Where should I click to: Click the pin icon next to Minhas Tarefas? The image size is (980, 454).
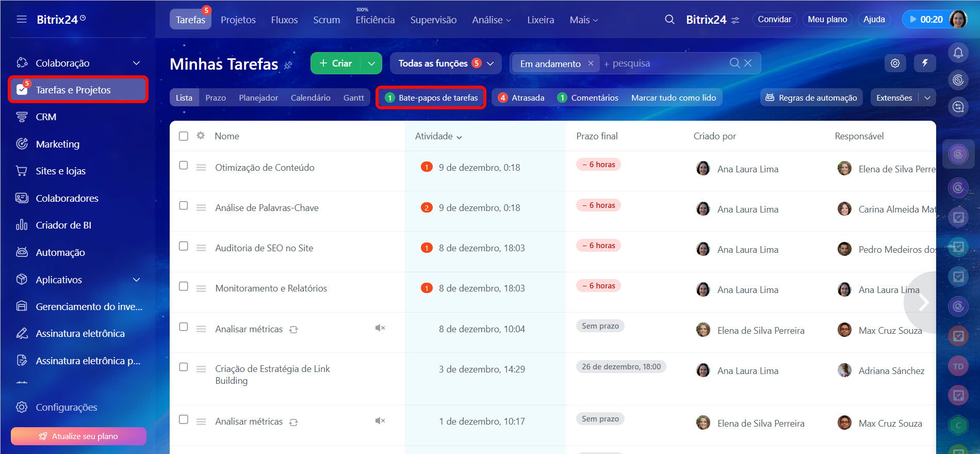[288, 65]
